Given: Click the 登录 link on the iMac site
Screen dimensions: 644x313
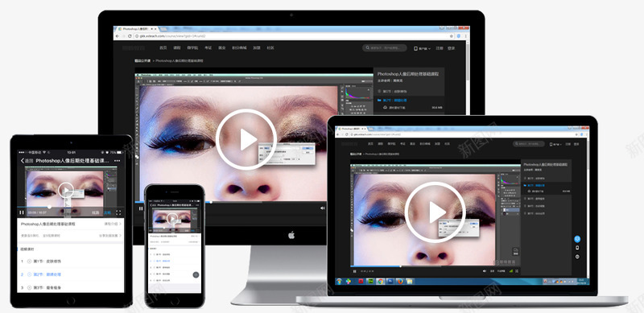Looking at the screenshot, I should coord(451,48).
